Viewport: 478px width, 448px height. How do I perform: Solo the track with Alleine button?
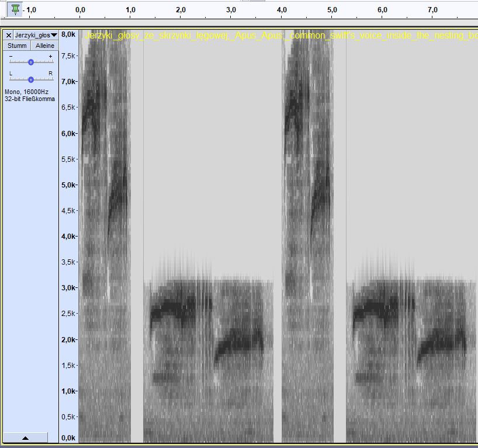[44, 46]
